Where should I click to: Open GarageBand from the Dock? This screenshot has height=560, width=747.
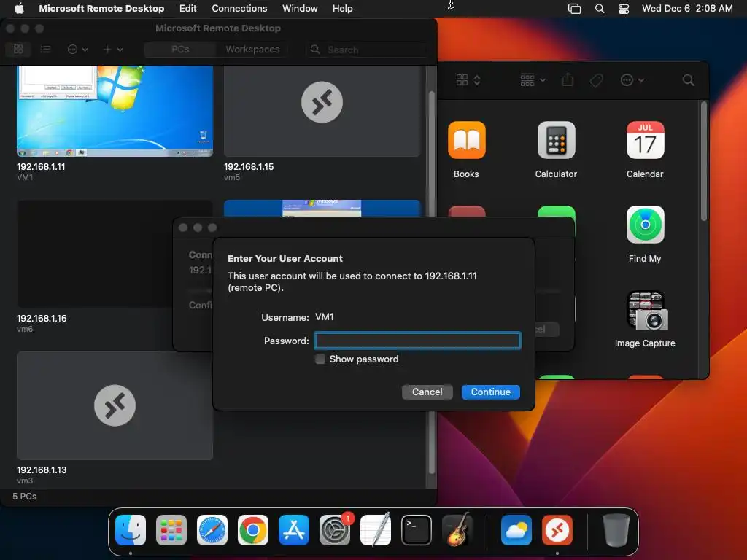tap(457, 530)
